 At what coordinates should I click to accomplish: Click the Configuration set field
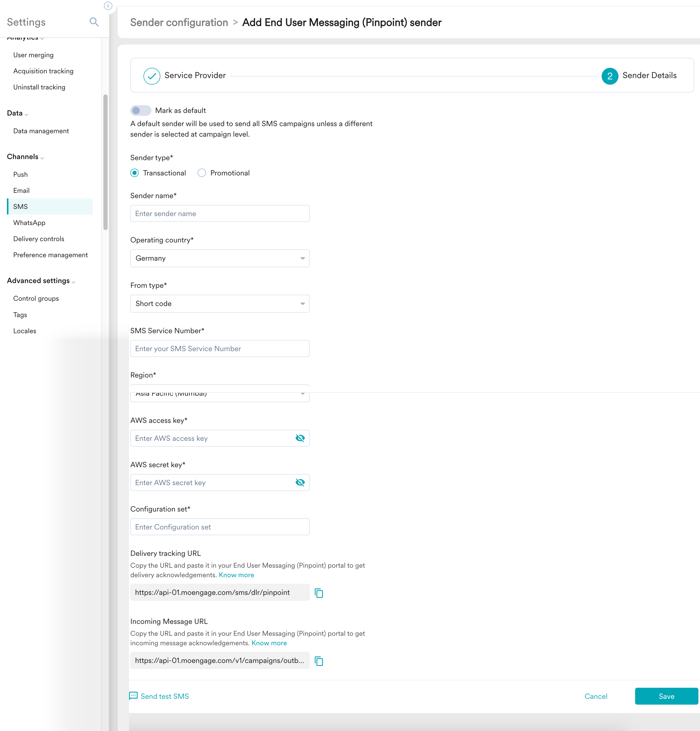coord(220,527)
